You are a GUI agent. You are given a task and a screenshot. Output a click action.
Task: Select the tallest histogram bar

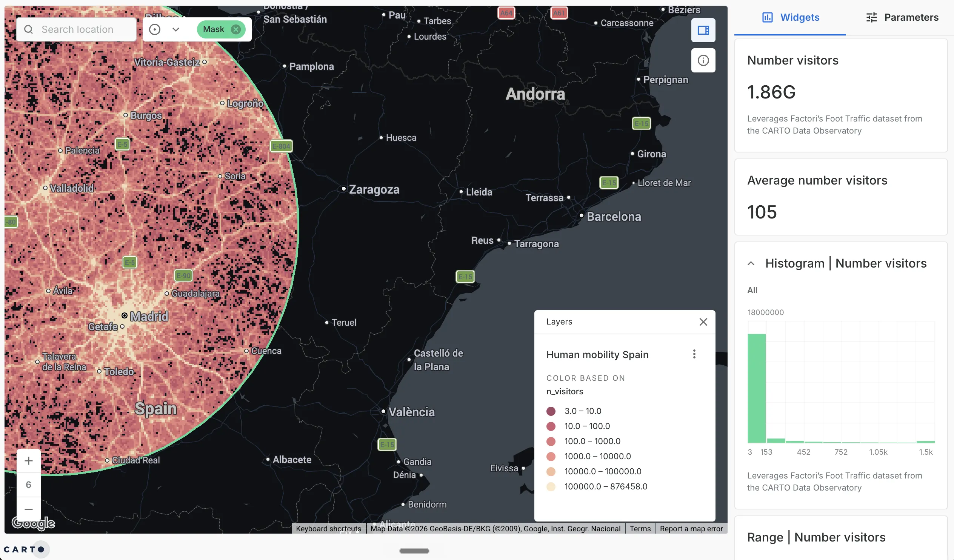(756, 388)
